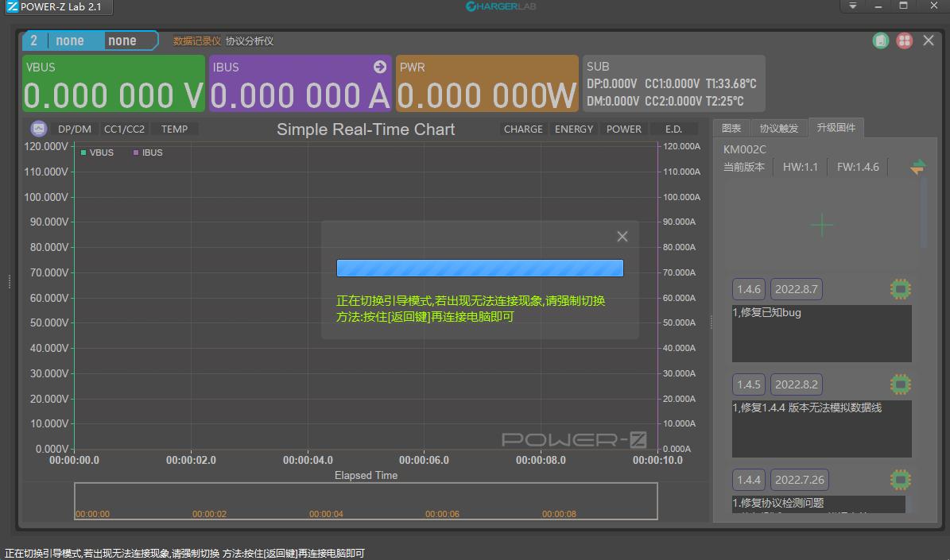Click the green-orange firmware swap arrows icon

click(918, 167)
